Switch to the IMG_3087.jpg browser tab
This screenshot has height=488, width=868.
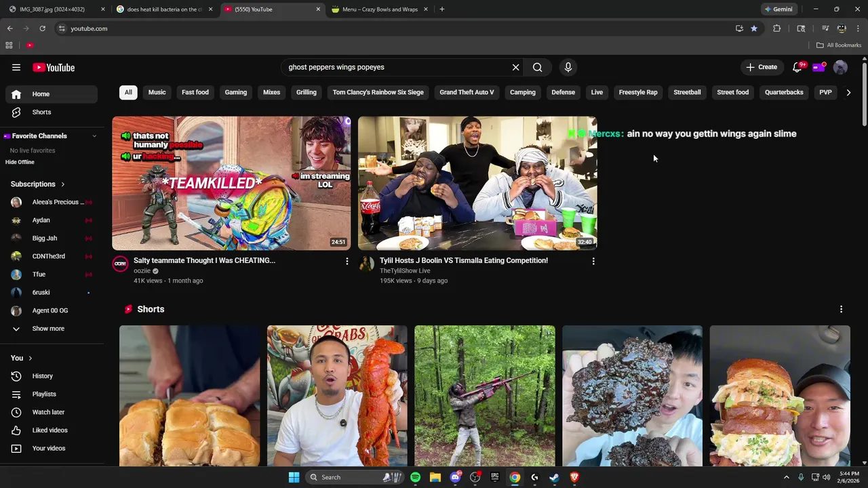coord(56,9)
